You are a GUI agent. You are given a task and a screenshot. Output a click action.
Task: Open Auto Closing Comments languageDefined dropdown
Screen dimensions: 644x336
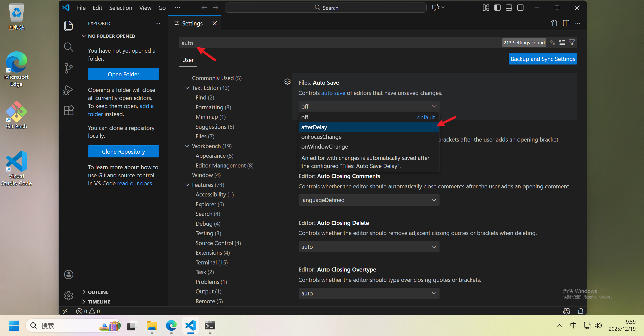pyautogui.click(x=369, y=200)
